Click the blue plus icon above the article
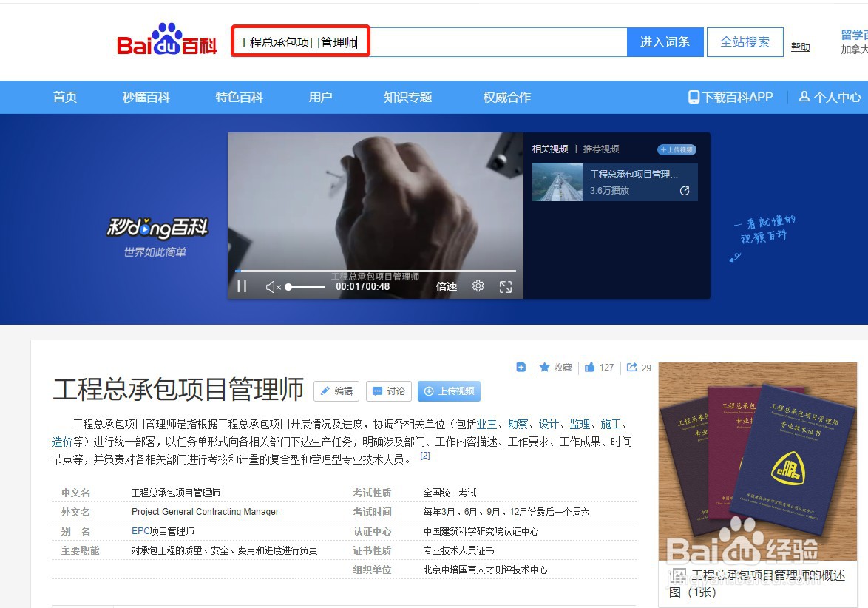Image resolution: width=868 pixels, height=608 pixels. [521, 367]
